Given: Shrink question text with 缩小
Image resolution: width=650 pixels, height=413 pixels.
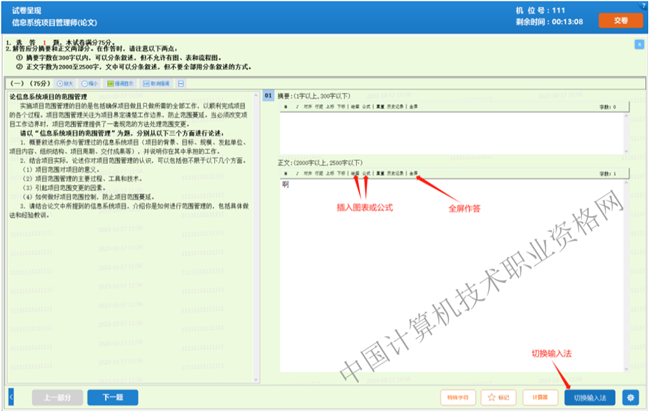Looking at the screenshot, I should [93, 84].
